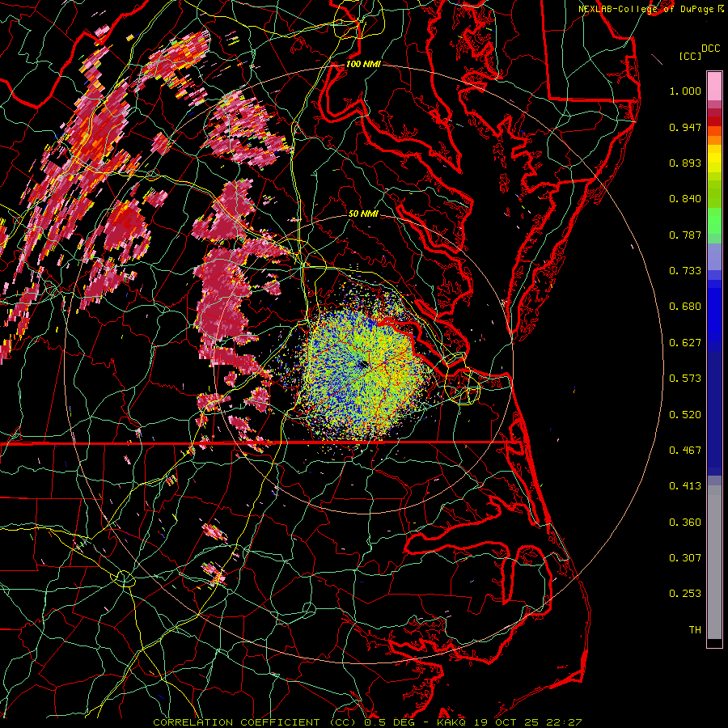Viewport: 728px width, 728px height.
Task: Click the 0.840 legend value
Action: pyautogui.click(x=685, y=199)
